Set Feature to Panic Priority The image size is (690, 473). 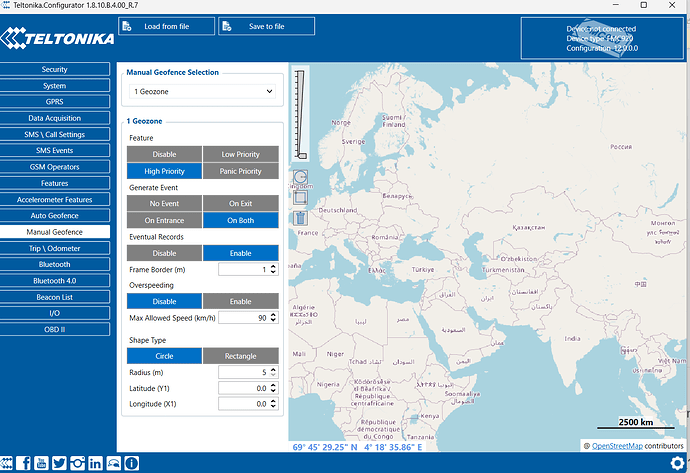tap(241, 171)
